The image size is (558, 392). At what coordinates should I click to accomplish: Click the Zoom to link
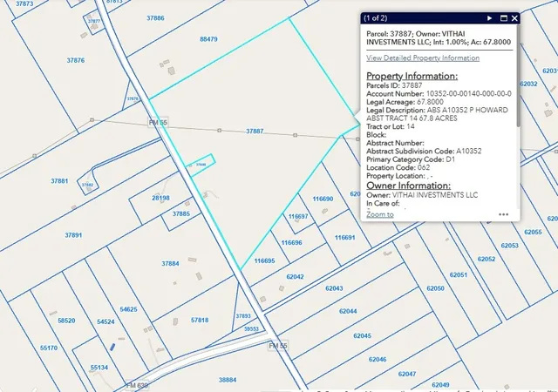[x=380, y=214]
